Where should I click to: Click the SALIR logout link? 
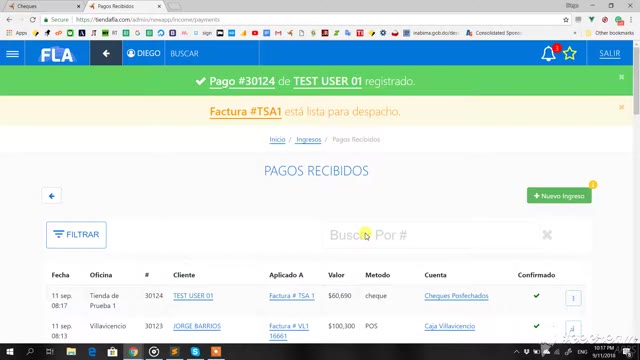(x=609, y=53)
